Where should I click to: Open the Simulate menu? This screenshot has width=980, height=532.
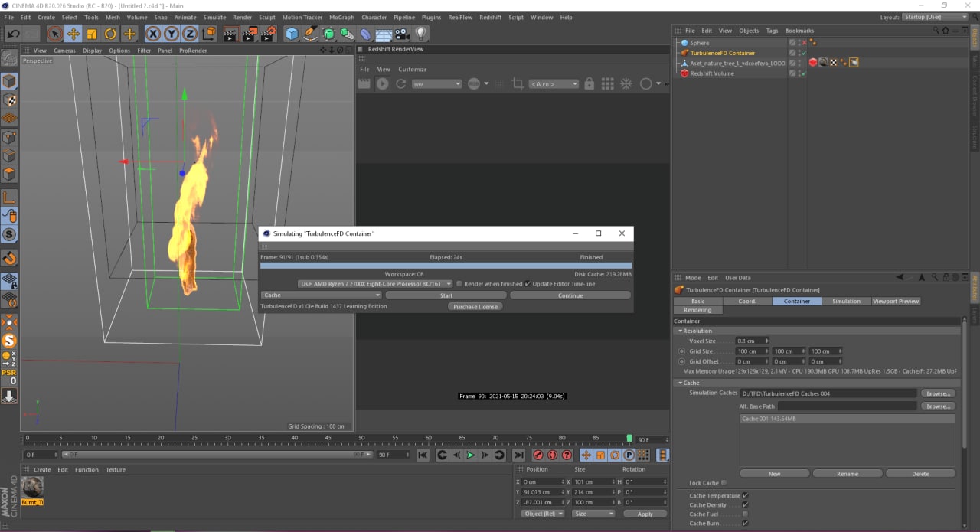214,17
